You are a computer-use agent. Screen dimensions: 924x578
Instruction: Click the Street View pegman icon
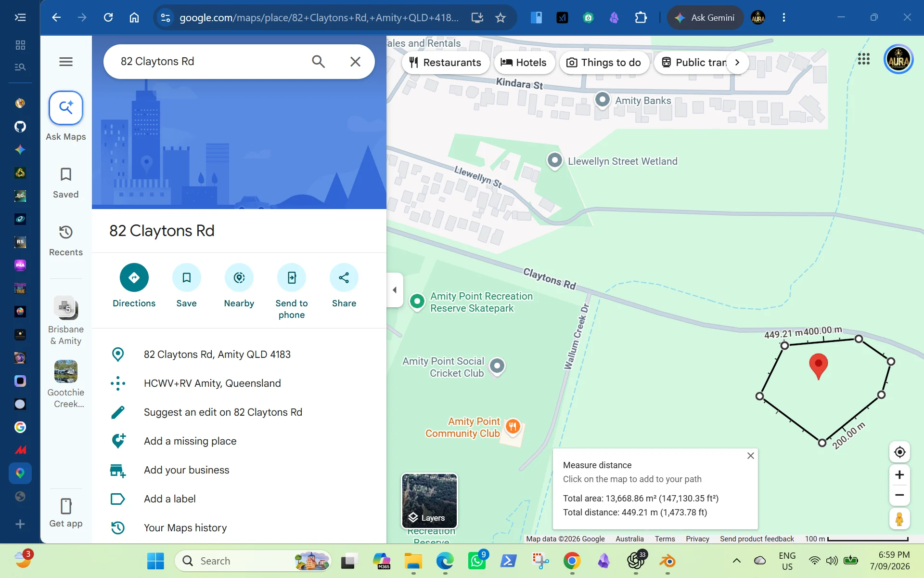click(899, 519)
